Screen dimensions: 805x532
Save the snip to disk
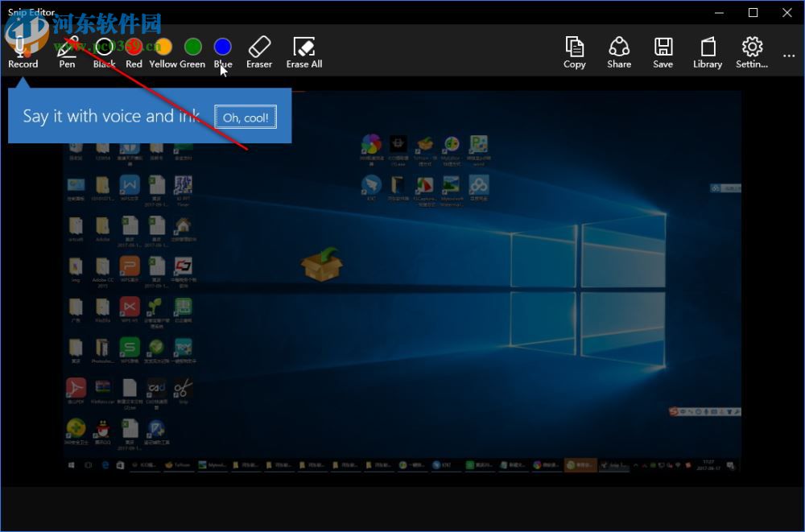click(x=663, y=52)
